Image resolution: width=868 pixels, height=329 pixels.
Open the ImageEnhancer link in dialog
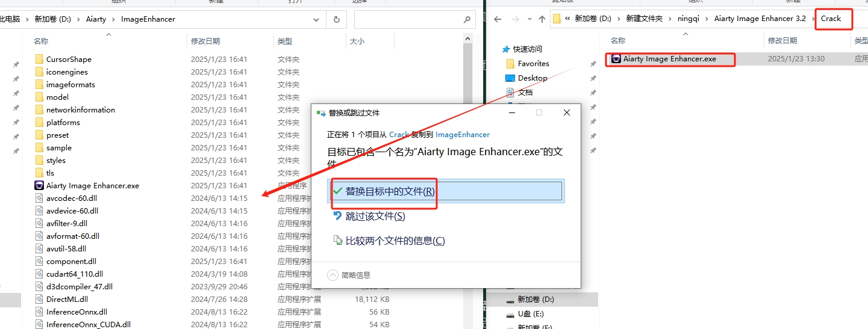coord(463,135)
